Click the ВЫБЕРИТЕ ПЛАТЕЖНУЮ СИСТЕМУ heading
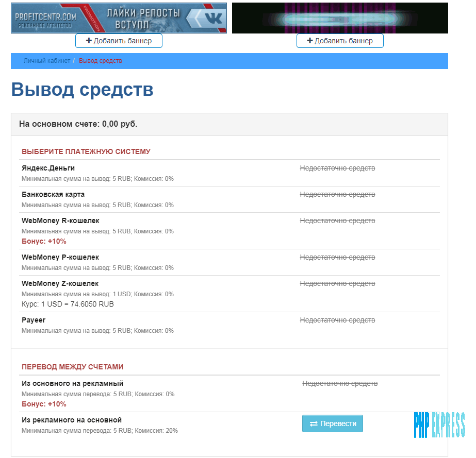 click(x=86, y=151)
